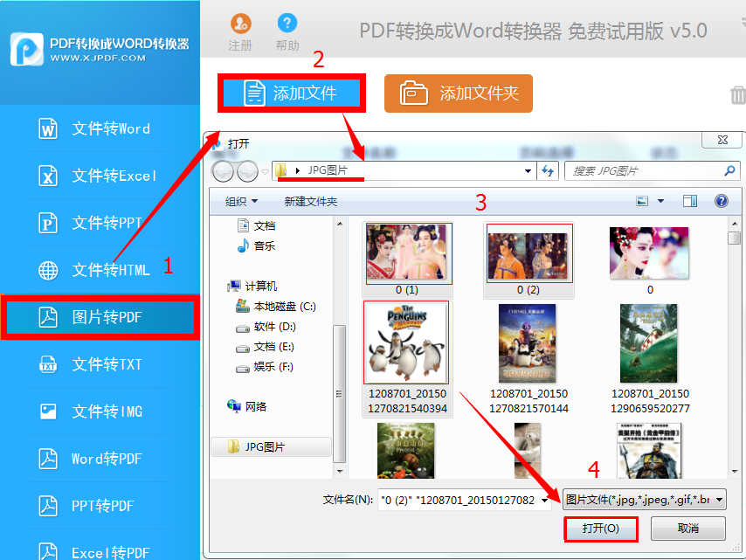Open 娱乐 (F:) drive
746x560 pixels.
point(265,366)
